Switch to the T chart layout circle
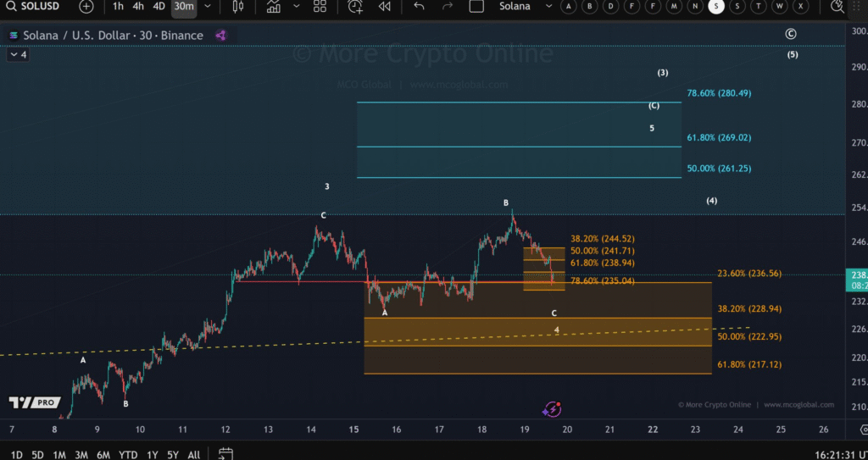Image resolution: width=868 pixels, height=460 pixels. point(759,6)
